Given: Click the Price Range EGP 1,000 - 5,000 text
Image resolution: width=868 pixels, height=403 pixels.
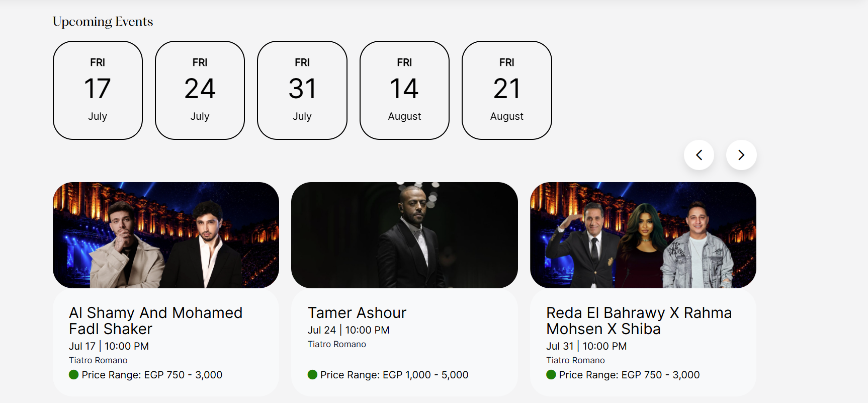Looking at the screenshot, I should coord(394,375).
